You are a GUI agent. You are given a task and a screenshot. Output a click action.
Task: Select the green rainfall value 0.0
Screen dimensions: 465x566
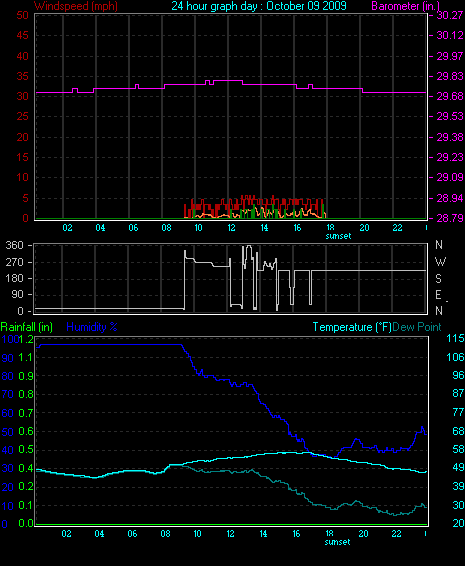click(x=26, y=523)
